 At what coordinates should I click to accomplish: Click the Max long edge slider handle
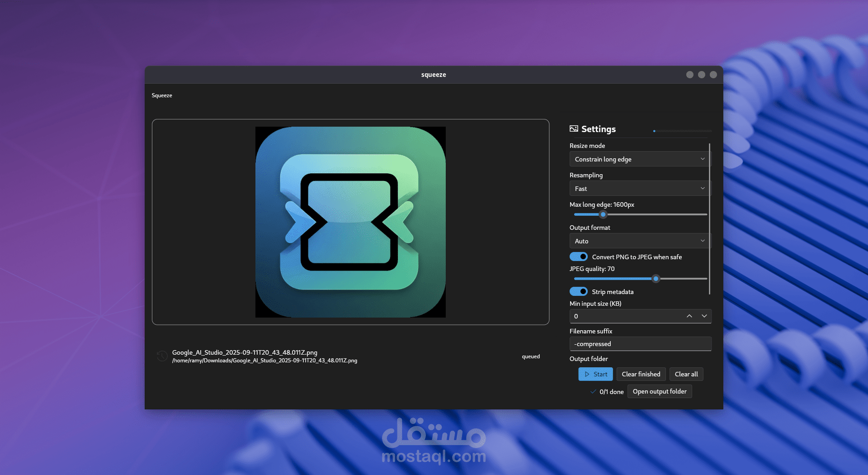(x=603, y=214)
